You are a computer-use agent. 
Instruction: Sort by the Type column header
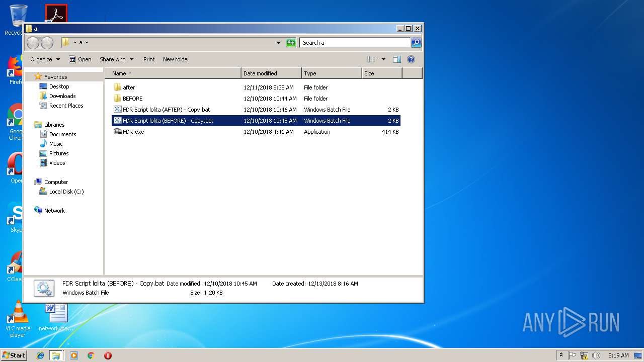(332, 73)
